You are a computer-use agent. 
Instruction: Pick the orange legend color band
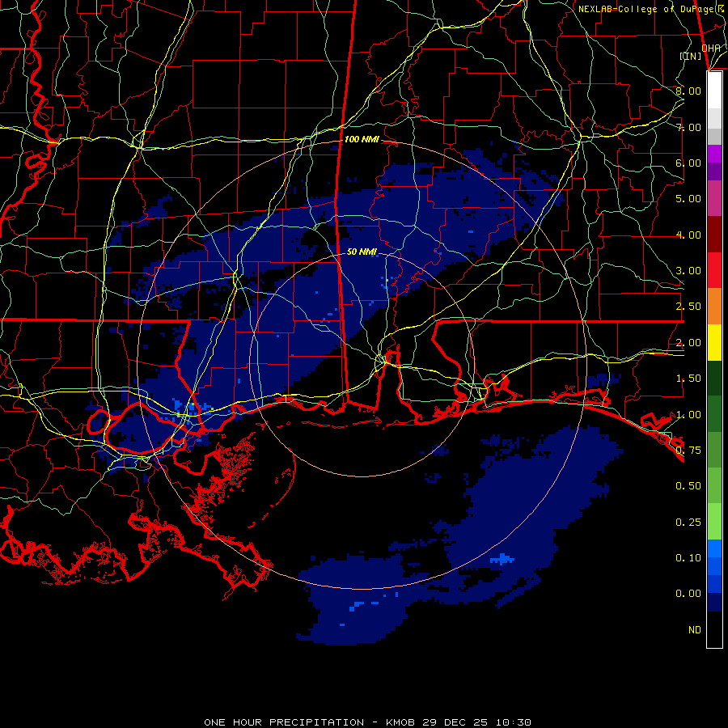pos(714,307)
